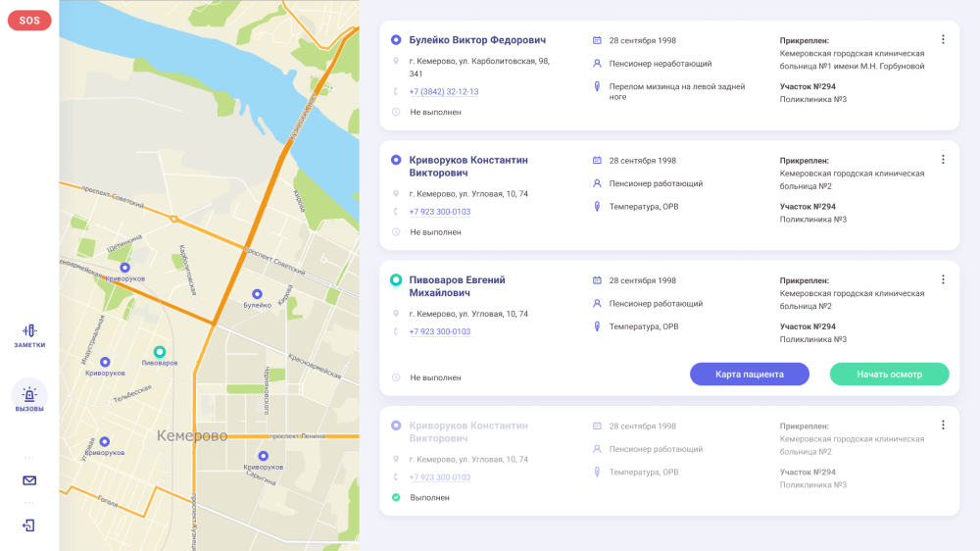Open the messages envelope icon
980x551 pixels.
click(29, 480)
